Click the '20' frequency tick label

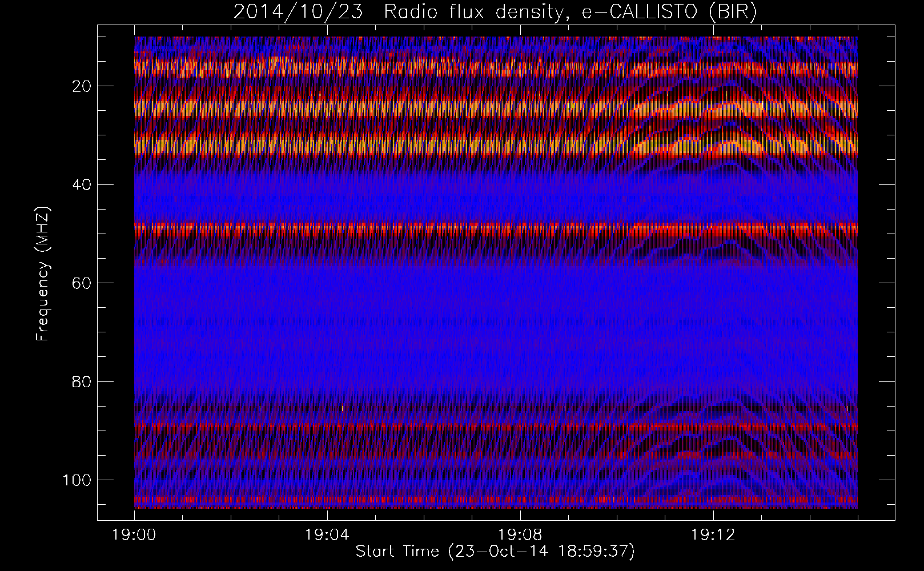pos(82,86)
